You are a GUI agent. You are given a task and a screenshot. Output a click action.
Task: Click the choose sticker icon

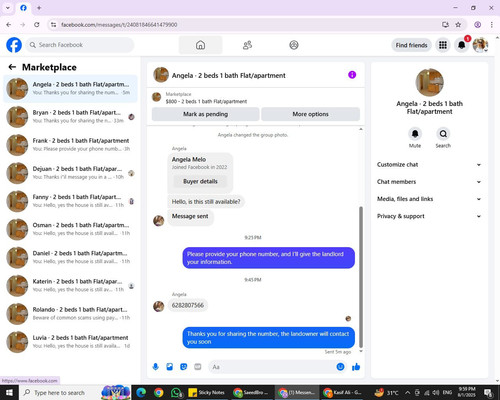coord(184,367)
